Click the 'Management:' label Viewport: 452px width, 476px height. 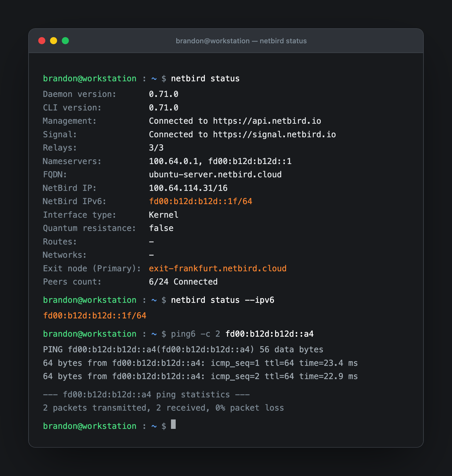(x=70, y=121)
